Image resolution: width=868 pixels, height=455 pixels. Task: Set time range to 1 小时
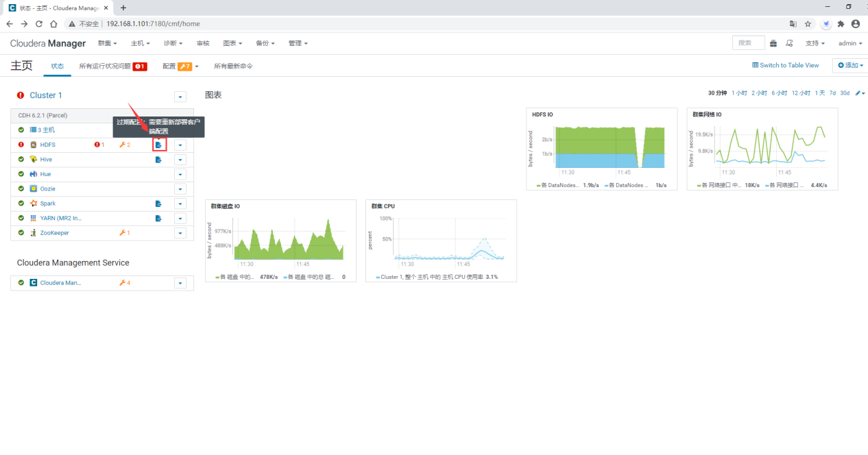(740, 93)
